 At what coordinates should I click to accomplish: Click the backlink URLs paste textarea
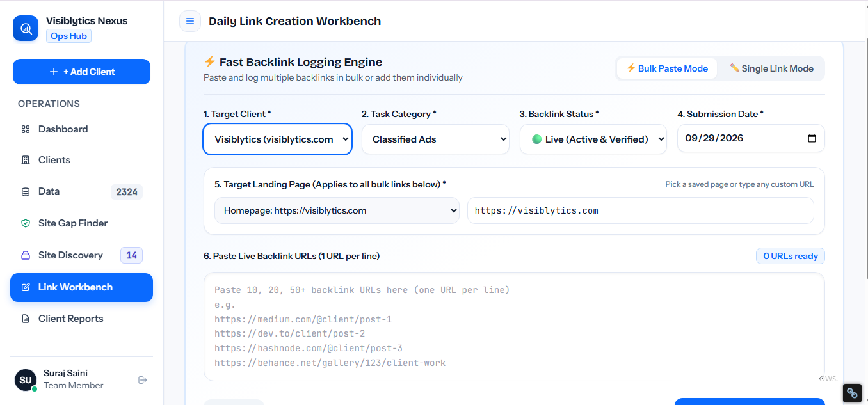click(514, 327)
